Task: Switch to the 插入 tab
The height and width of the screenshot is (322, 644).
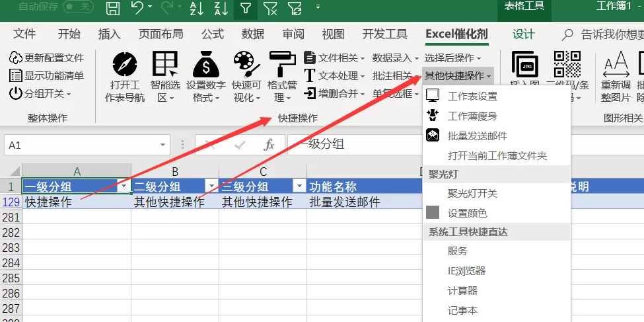Action: coord(109,34)
